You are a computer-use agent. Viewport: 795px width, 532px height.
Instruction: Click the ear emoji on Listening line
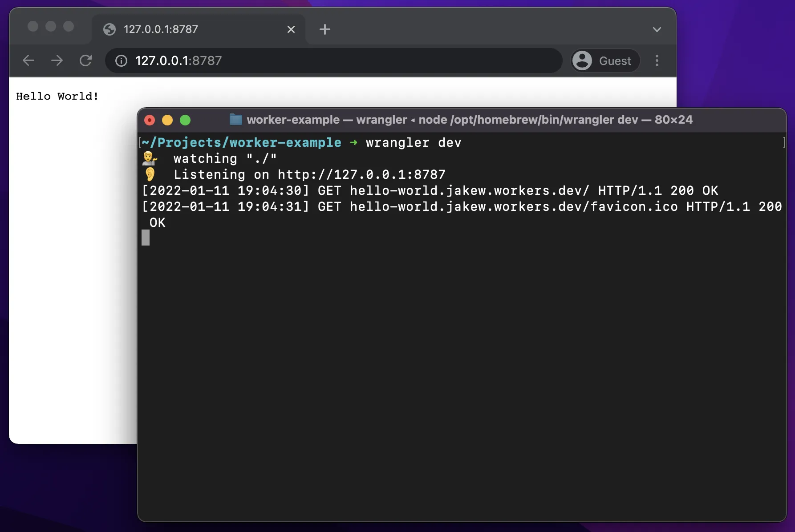point(150,174)
